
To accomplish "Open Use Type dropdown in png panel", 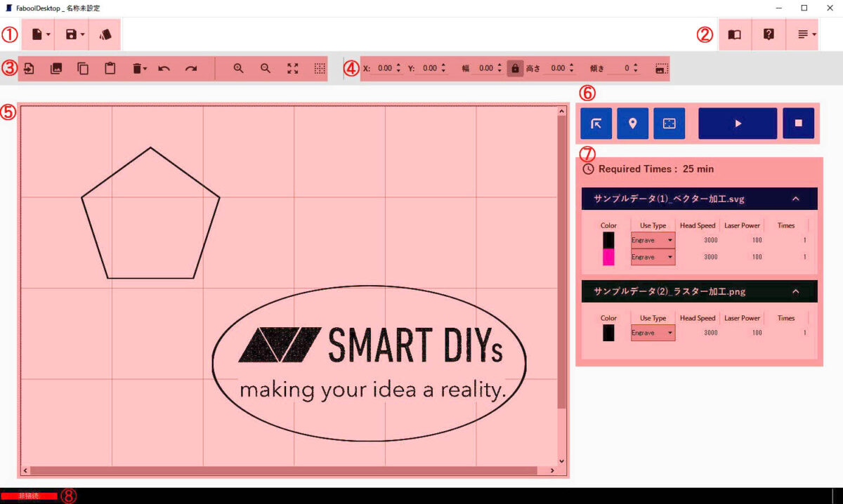I will point(653,333).
